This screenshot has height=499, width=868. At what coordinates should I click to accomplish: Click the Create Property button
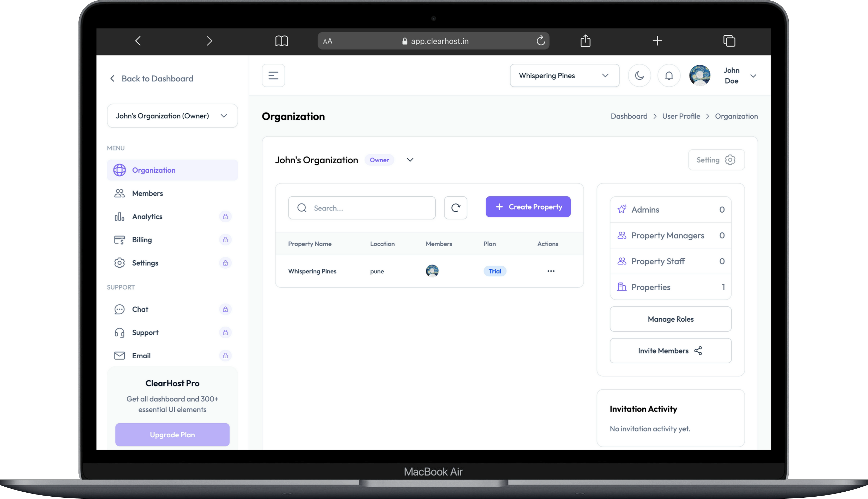coord(528,207)
